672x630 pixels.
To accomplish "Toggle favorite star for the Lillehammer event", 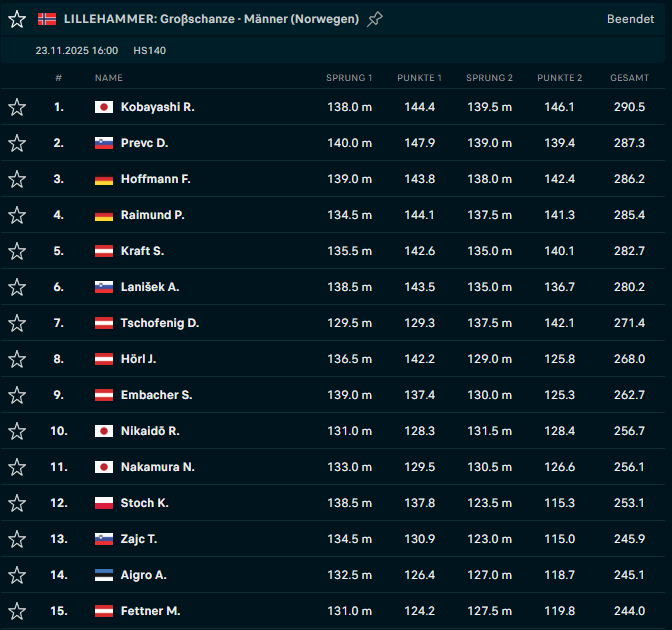I will click(x=17, y=19).
